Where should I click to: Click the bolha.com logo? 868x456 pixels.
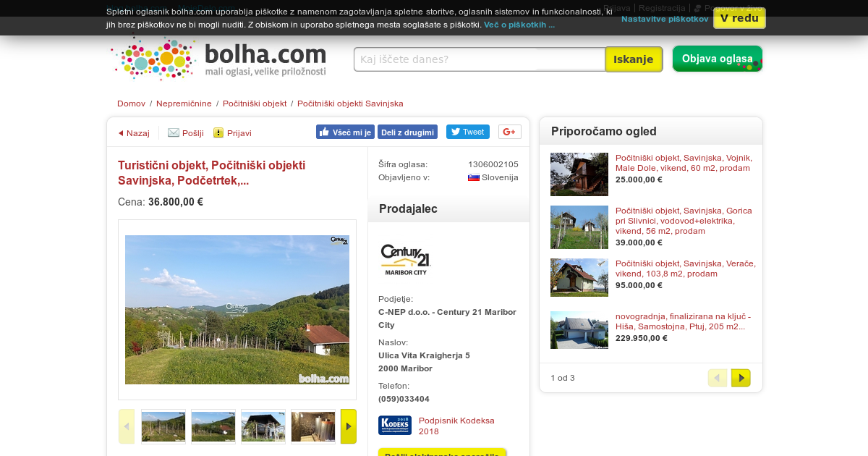pos(219,59)
